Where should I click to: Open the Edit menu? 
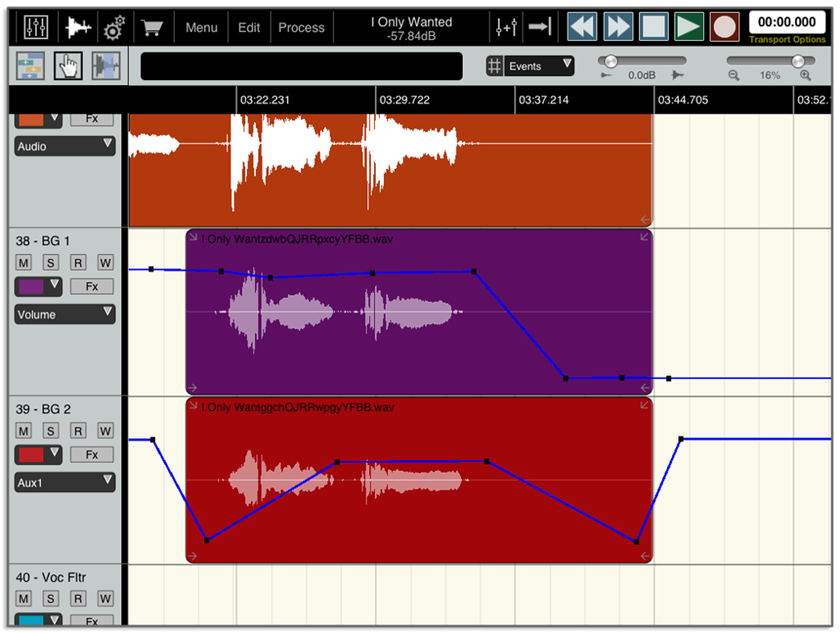coord(249,27)
